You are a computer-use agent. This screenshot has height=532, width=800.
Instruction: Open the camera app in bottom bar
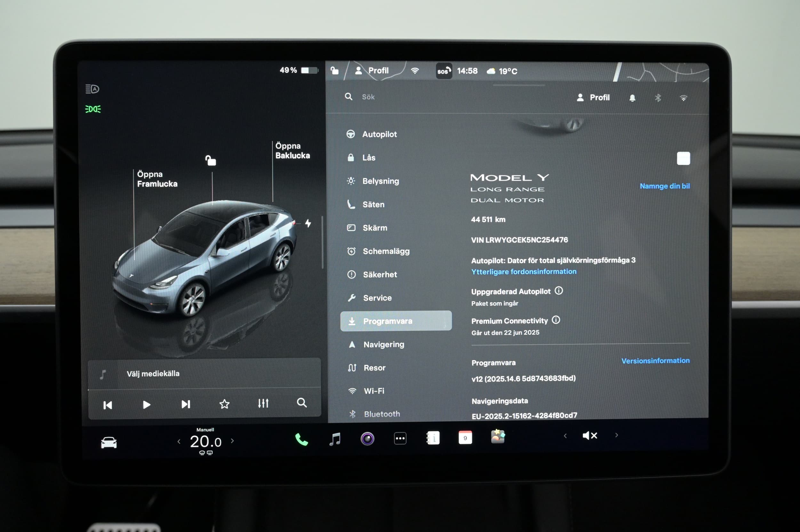coord(367,439)
